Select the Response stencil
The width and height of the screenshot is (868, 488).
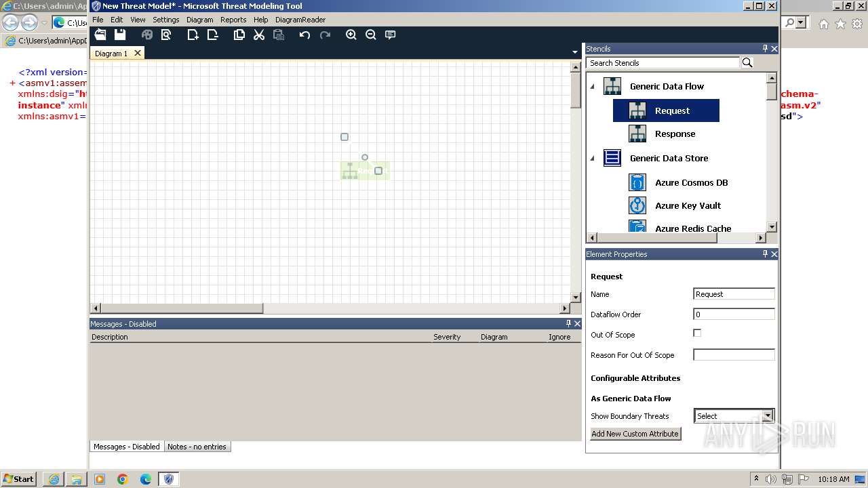point(662,134)
